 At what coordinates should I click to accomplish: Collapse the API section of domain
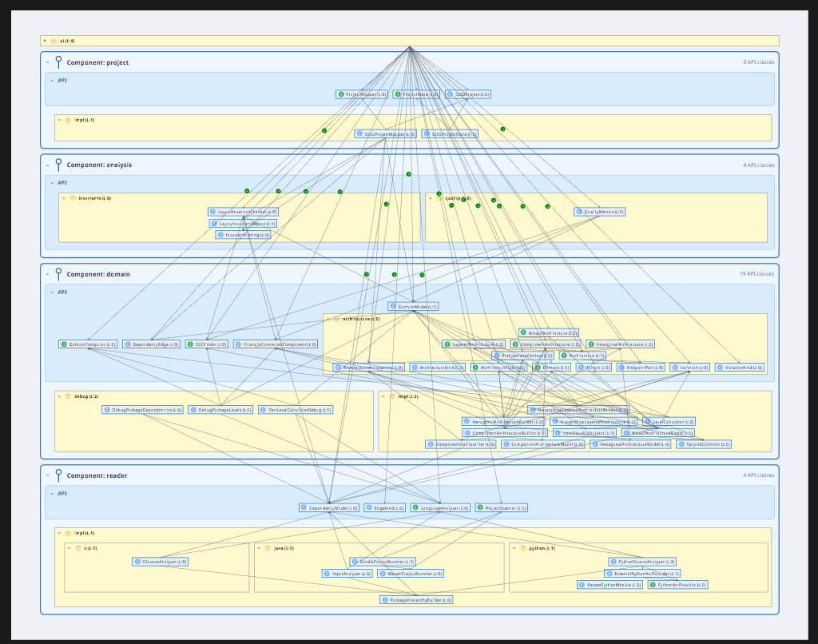(52, 292)
